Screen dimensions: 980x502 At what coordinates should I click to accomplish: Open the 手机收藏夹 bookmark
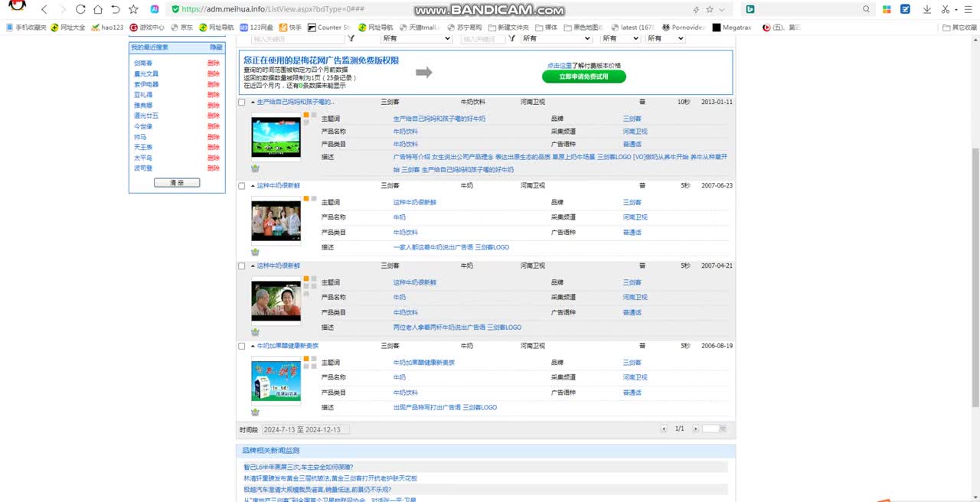coord(26,28)
